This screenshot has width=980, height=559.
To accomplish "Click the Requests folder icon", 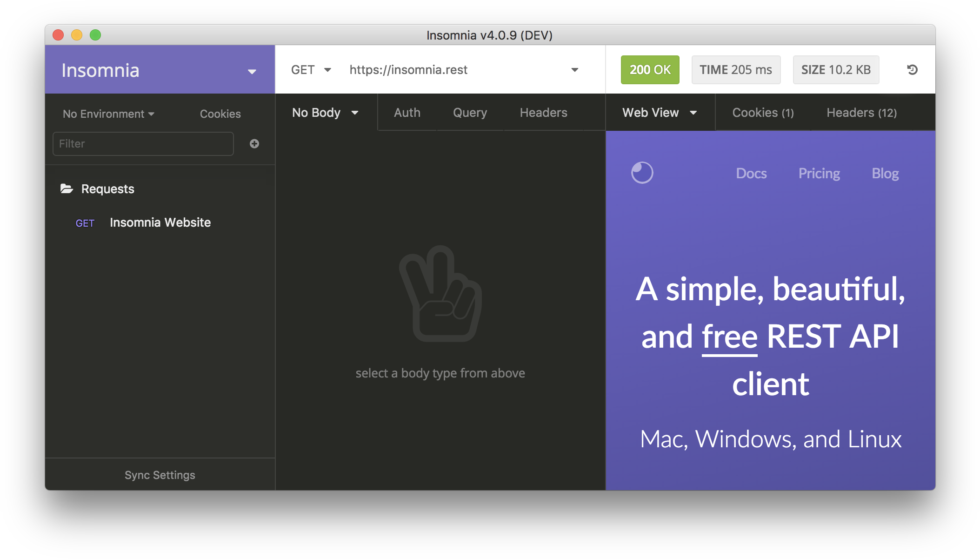I will 67,189.
